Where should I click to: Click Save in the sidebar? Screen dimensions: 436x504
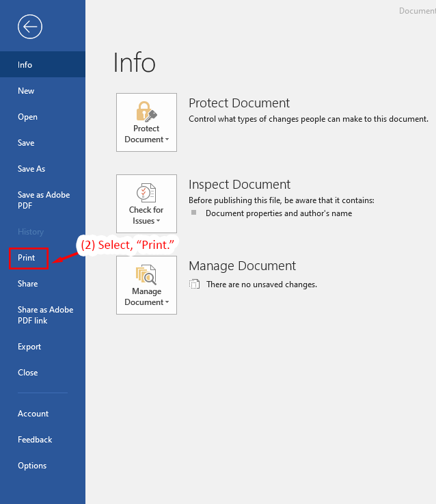43,143
